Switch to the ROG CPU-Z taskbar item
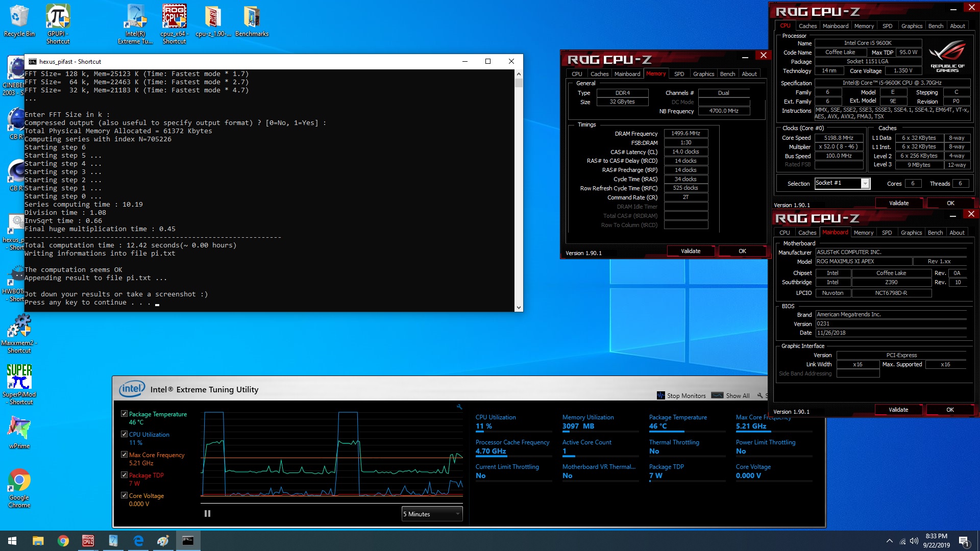 tap(88, 541)
